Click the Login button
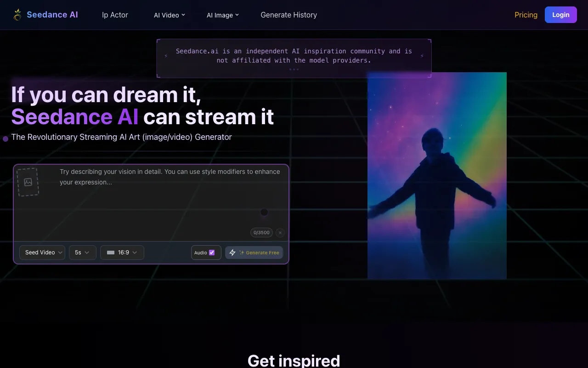Image resolution: width=588 pixels, height=368 pixels. (x=560, y=14)
